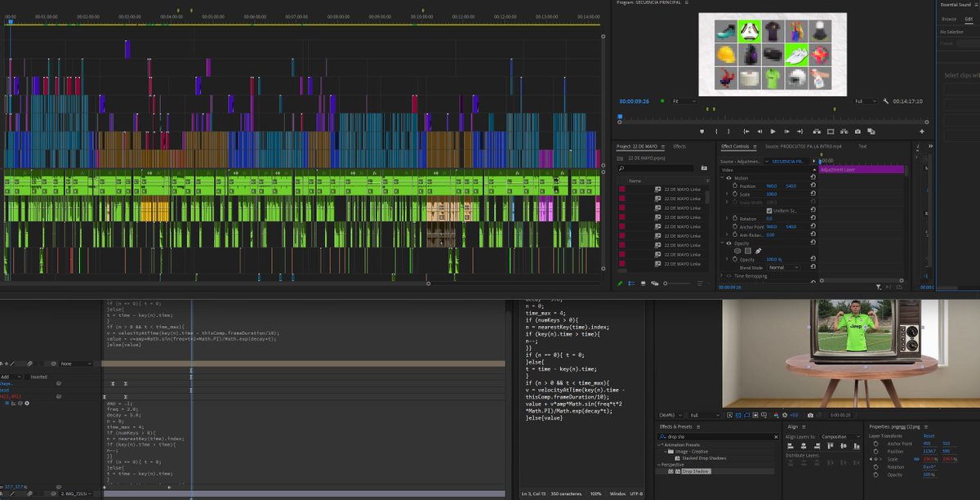
Task: Click After Effects Show Channel color icon
Action: tap(776, 415)
